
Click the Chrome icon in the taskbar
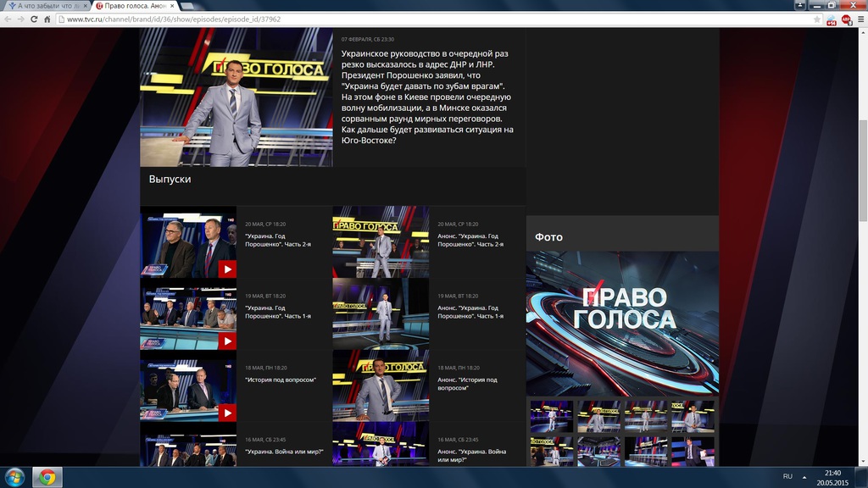point(47,477)
